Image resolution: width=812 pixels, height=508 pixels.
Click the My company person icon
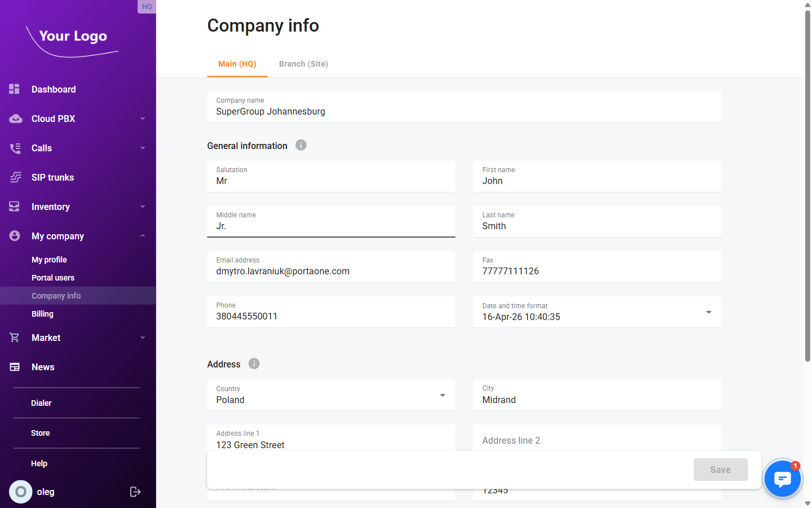[x=15, y=235]
